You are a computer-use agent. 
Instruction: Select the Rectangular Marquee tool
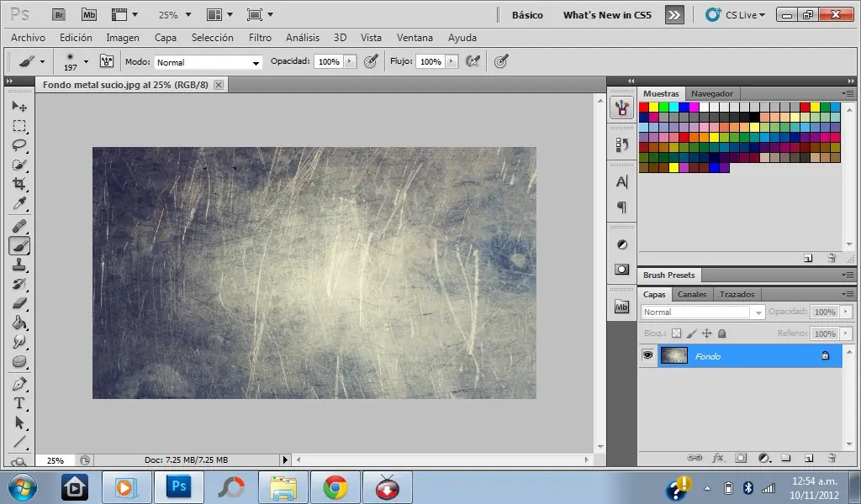pos(19,126)
